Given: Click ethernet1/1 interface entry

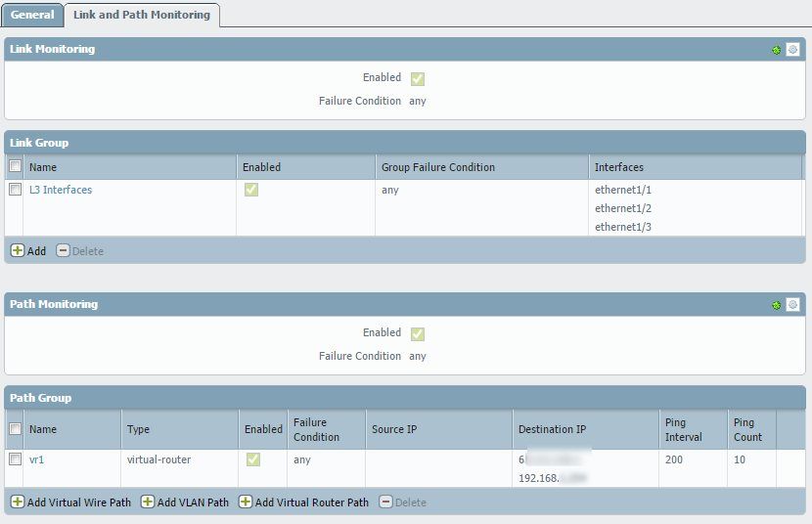Looking at the screenshot, I should coord(623,190).
